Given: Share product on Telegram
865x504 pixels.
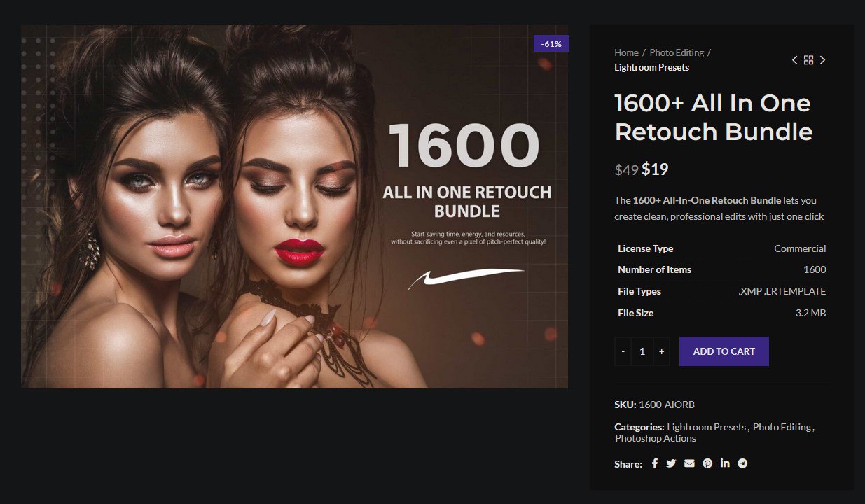Looking at the screenshot, I should (x=742, y=463).
